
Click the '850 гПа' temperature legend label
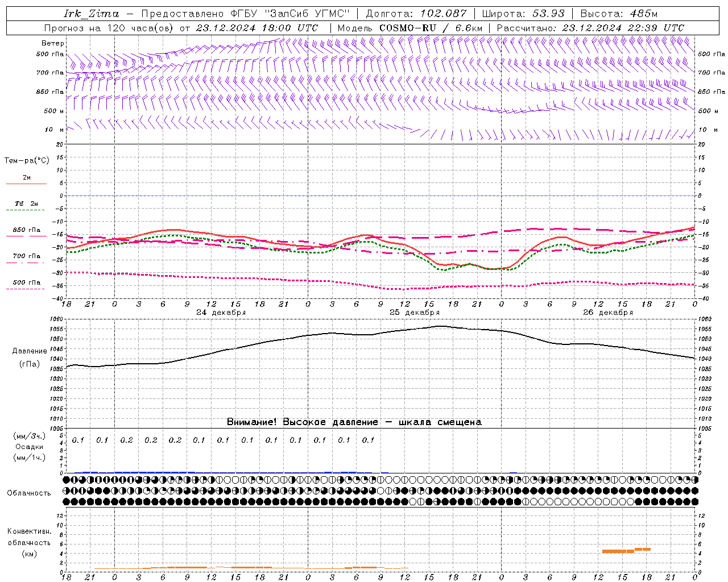tap(27, 230)
